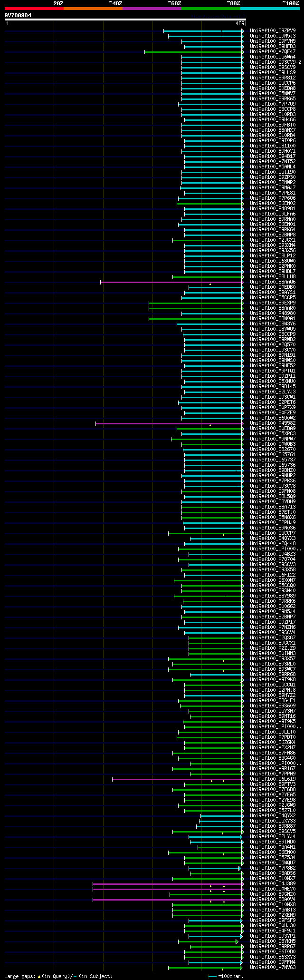Open hit UniRef100_A7QE47
Screen dimensions: 304x980
pos(273,51)
